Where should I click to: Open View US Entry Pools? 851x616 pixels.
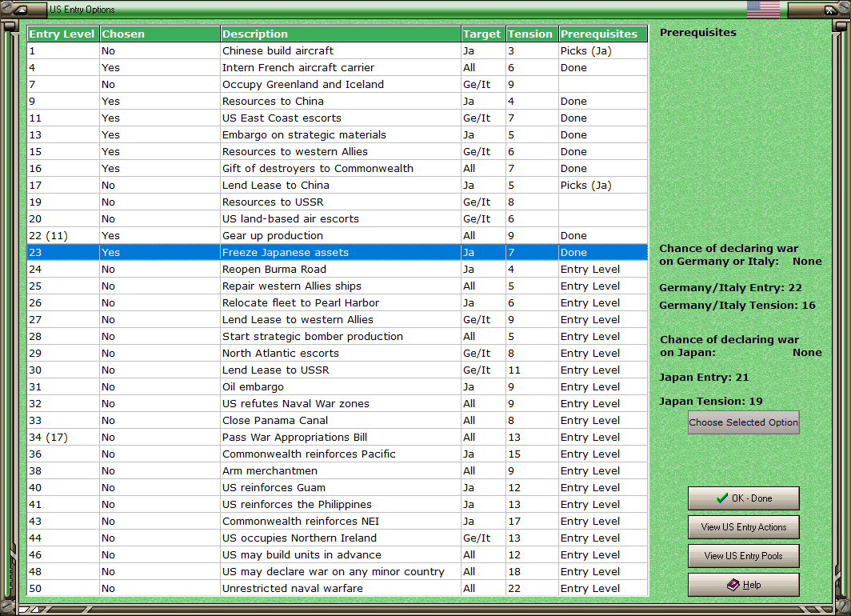pos(744,556)
